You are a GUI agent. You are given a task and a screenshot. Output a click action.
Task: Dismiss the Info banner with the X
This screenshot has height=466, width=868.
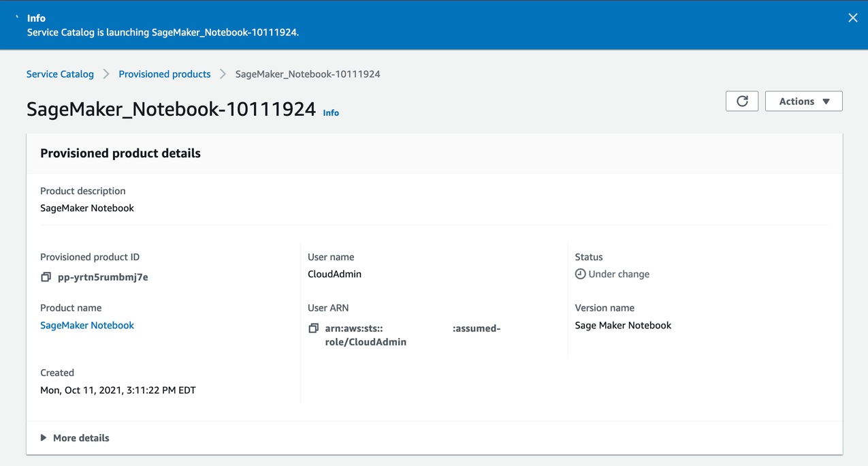(x=852, y=18)
